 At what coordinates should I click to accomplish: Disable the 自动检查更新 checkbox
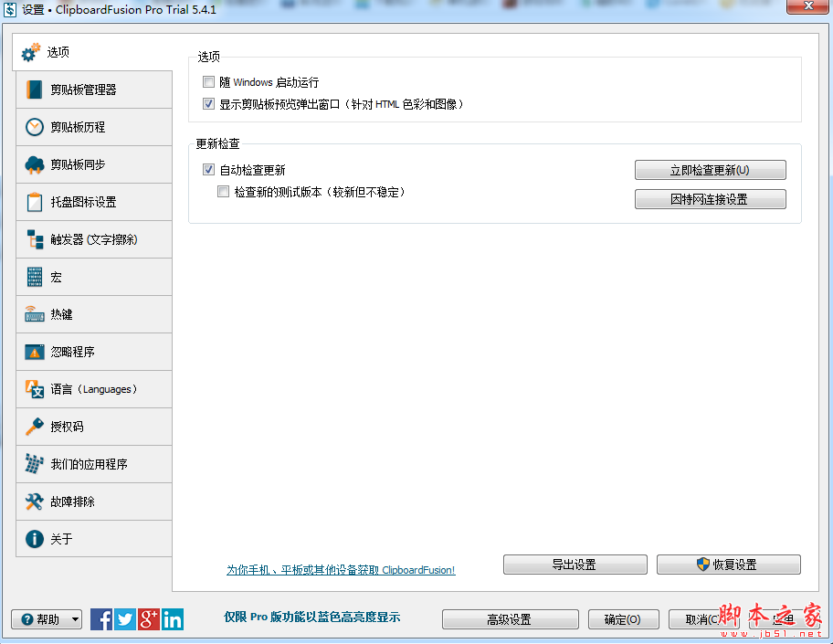tap(209, 170)
